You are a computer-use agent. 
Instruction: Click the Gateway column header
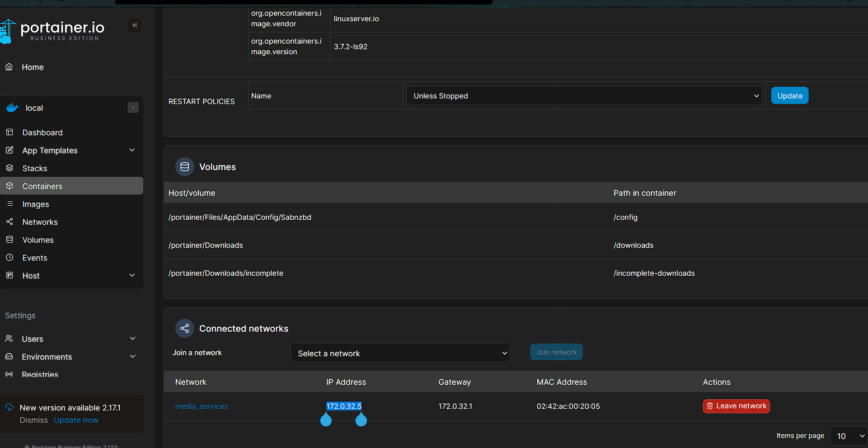[455, 382]
